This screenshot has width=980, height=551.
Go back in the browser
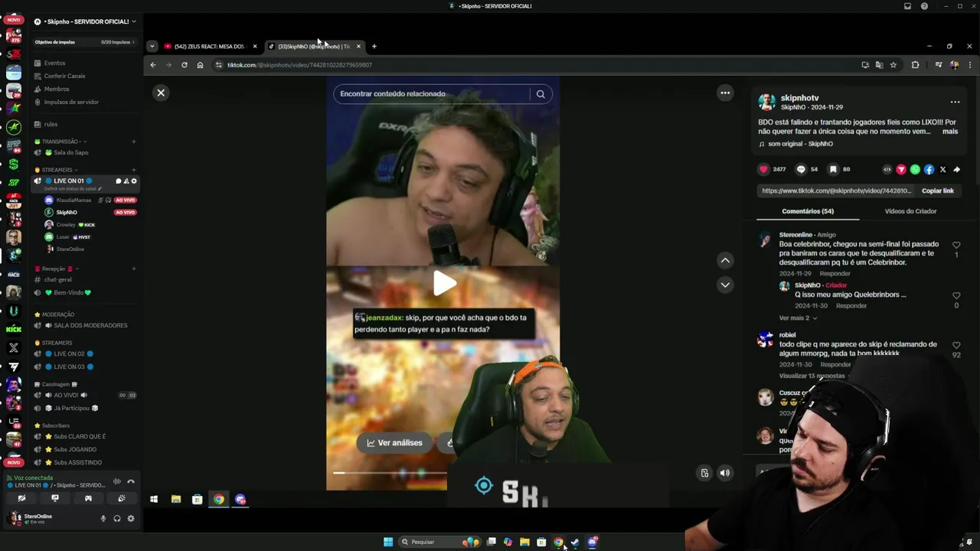point(153,65)
